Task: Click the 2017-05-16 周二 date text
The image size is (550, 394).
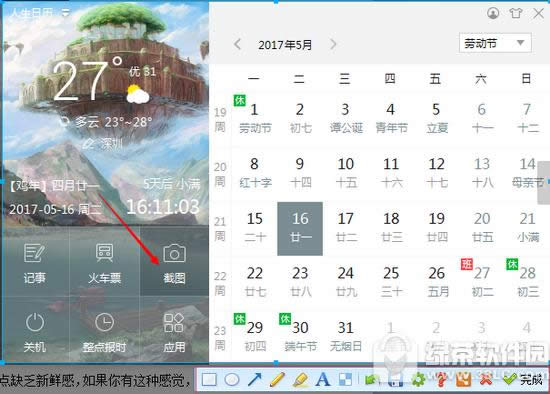Action: (55, 209)
